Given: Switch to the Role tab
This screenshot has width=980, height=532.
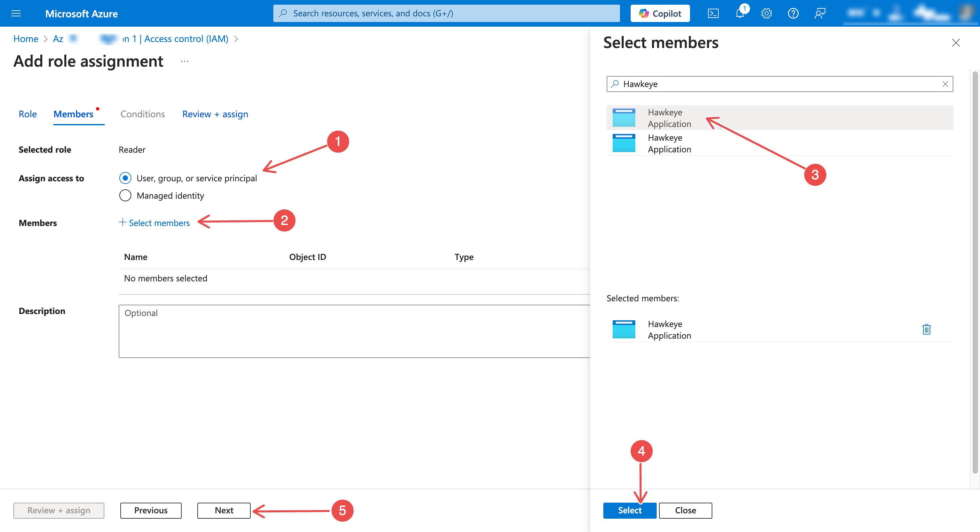Looking at the screenshot, I should 27,114.
